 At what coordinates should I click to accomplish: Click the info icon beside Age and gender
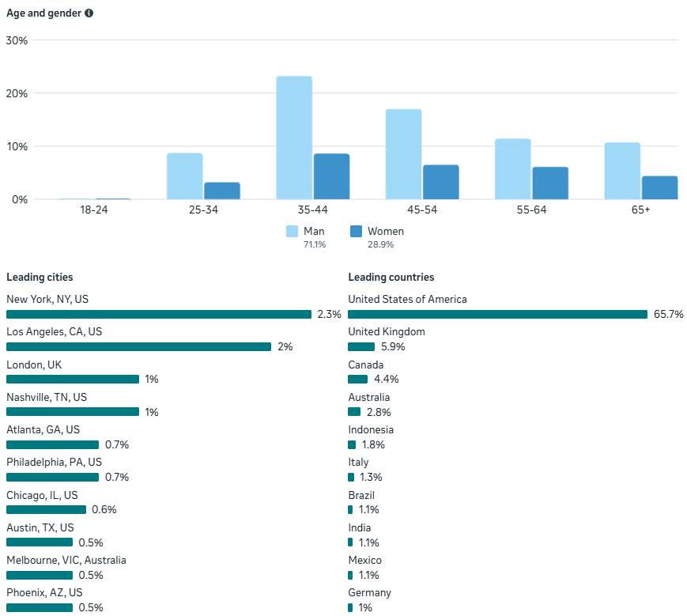[x=89, y=13]
